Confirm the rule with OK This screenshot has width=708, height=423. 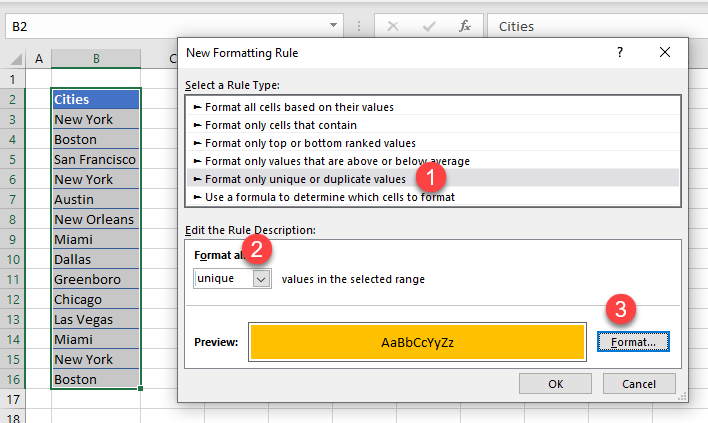click(x=555, y=384)
